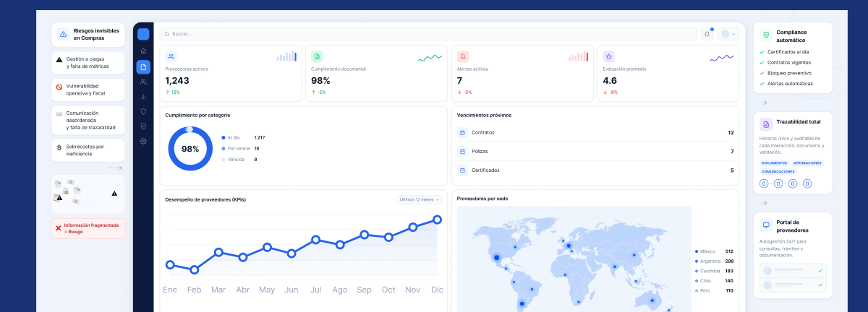Select the APROBACIONES tag
The width and height of the screenshot is (868, 312).
coord(807,163)
